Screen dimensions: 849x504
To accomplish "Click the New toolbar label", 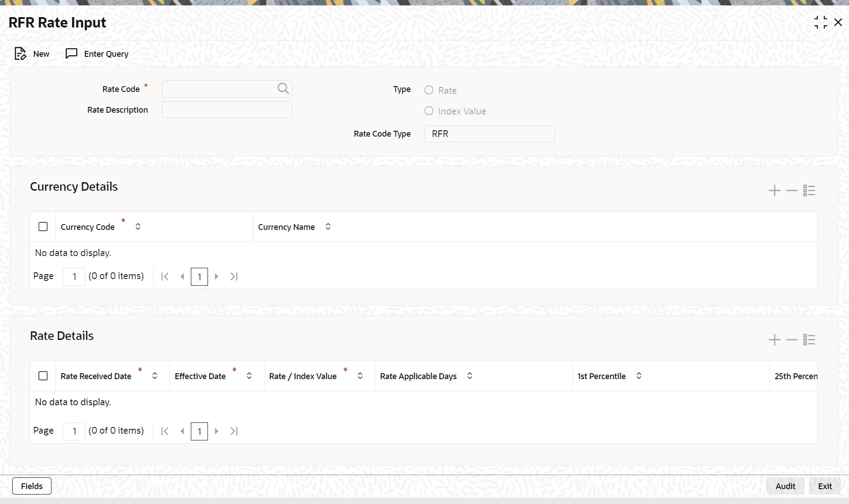I will click(41, 54).
